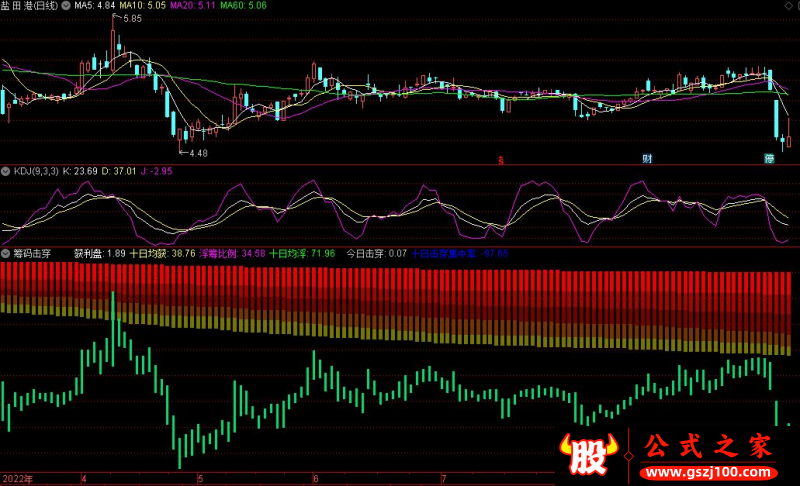Select the MA20: 5.11 indicator label
Screen dimensions: 800x486
[194, 6]
